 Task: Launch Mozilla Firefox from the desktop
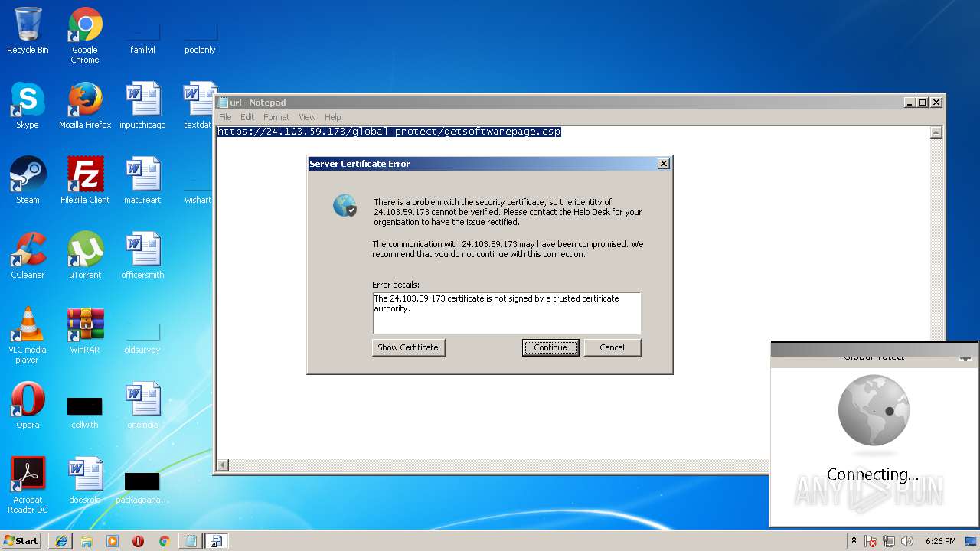(x=85, y=106)
